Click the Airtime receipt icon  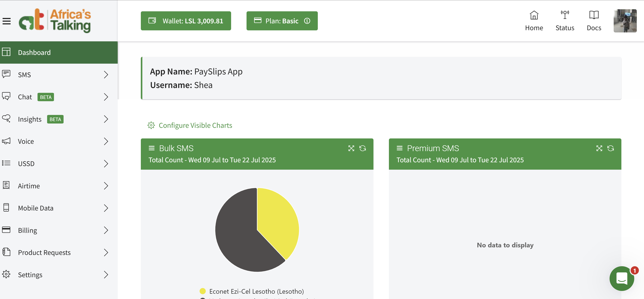pyautogui.click(x=6, y=185)
